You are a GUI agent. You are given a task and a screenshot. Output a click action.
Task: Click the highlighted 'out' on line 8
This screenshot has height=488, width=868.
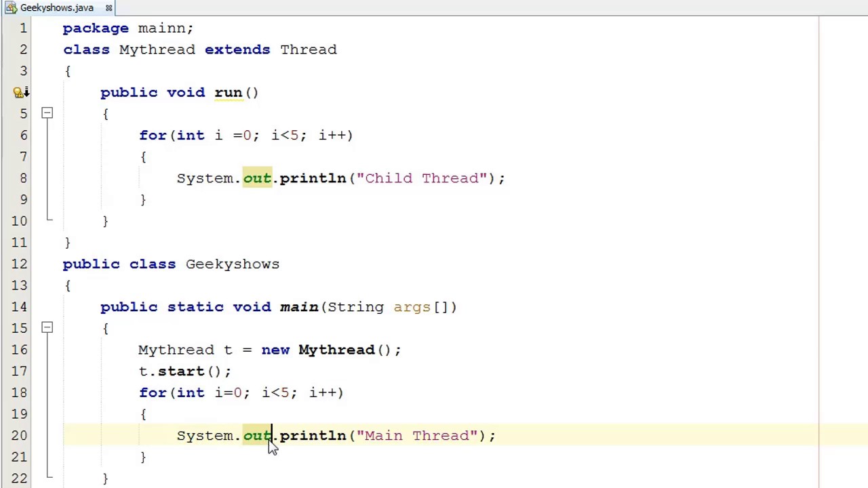point(257,178)
